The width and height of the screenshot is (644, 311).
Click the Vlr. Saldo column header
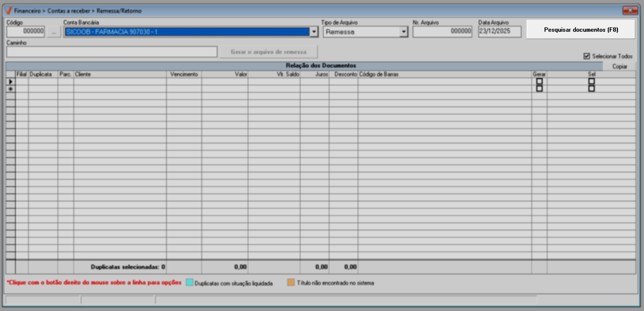click(x=274, y=74)
